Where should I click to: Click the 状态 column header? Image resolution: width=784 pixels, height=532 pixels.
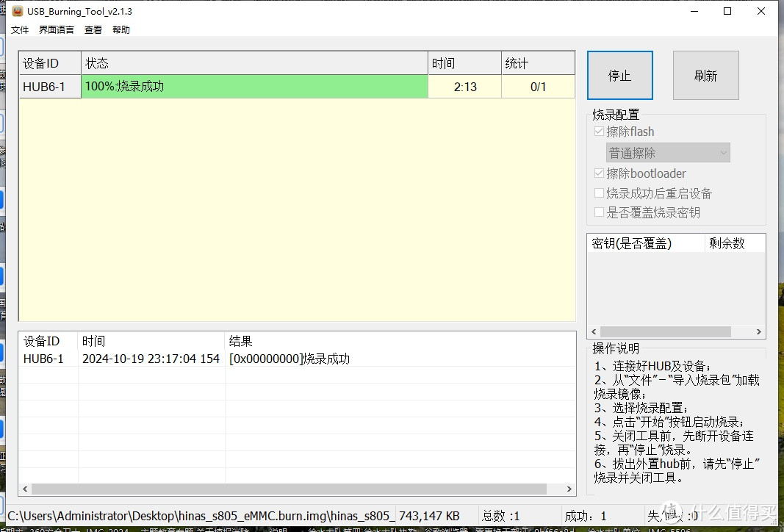[254, 64]
